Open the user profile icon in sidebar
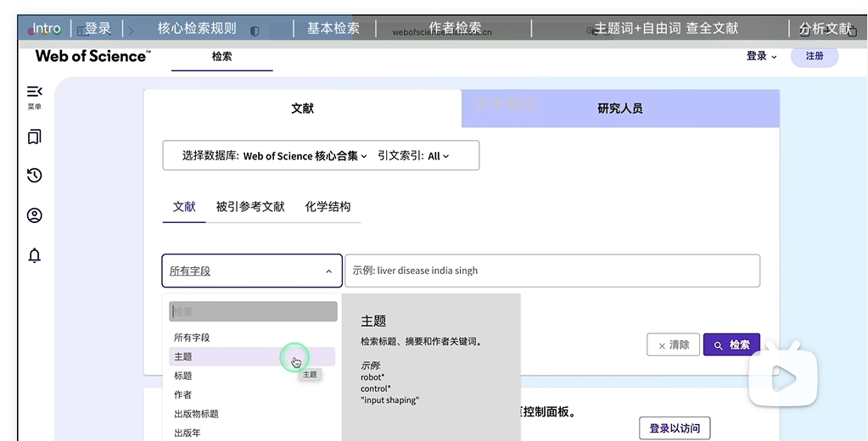868x441 pixels. (34, 215)
